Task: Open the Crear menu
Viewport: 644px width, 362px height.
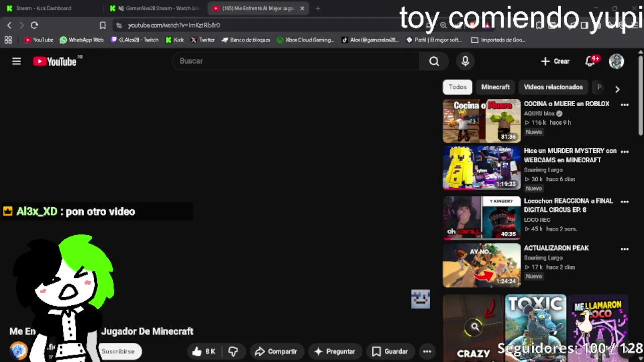Action: (555, 61)
